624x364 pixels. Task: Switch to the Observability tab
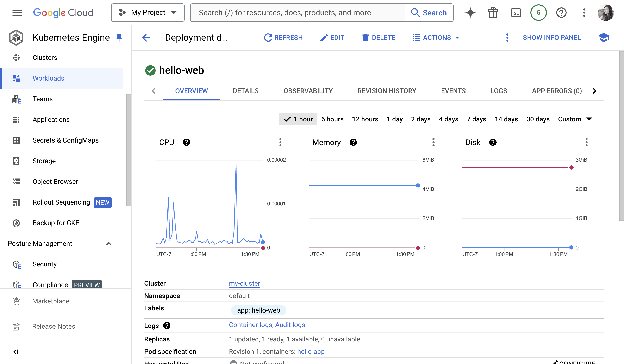pyautogui.click(x=308, y=91)
